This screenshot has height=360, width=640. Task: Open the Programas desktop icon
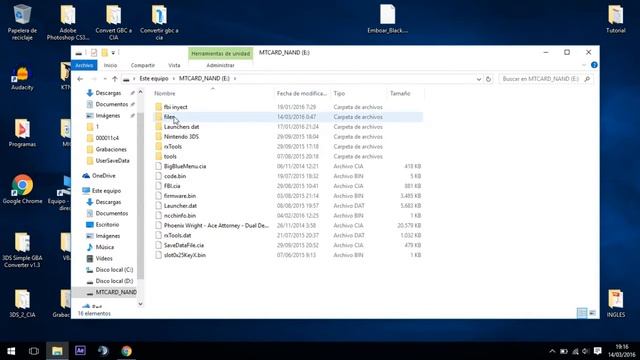[22, 133]
